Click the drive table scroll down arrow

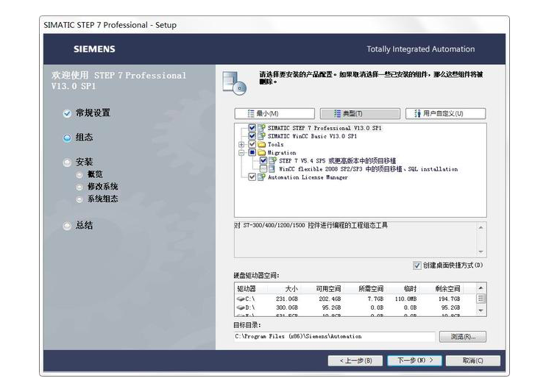pos(481,310)
